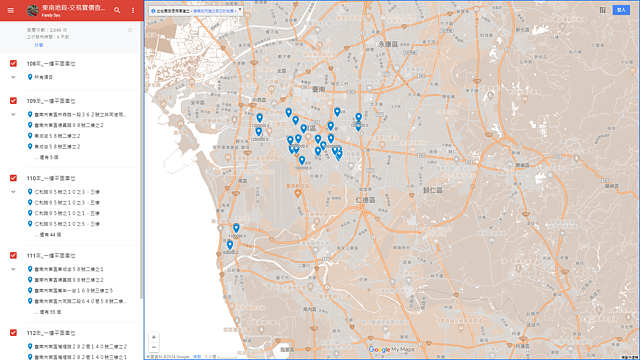
Task: Toggle the 110年 layer checkbox
Action: click(x=13, y=178)
